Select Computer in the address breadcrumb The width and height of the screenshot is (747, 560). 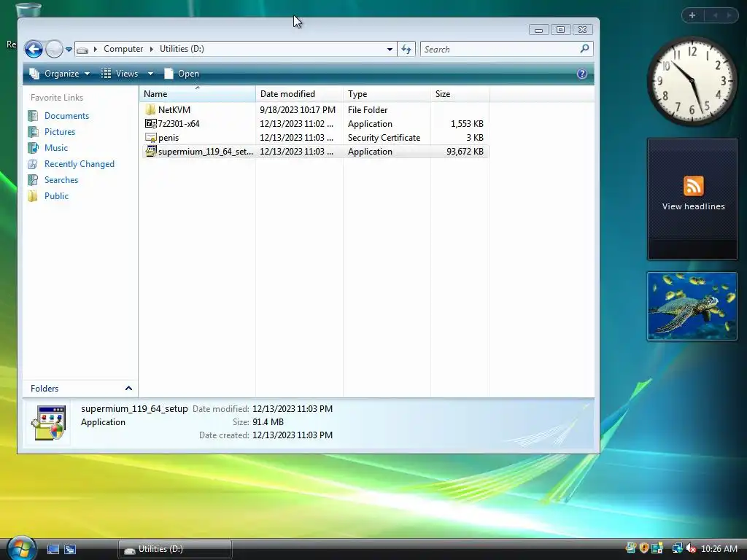123,49
